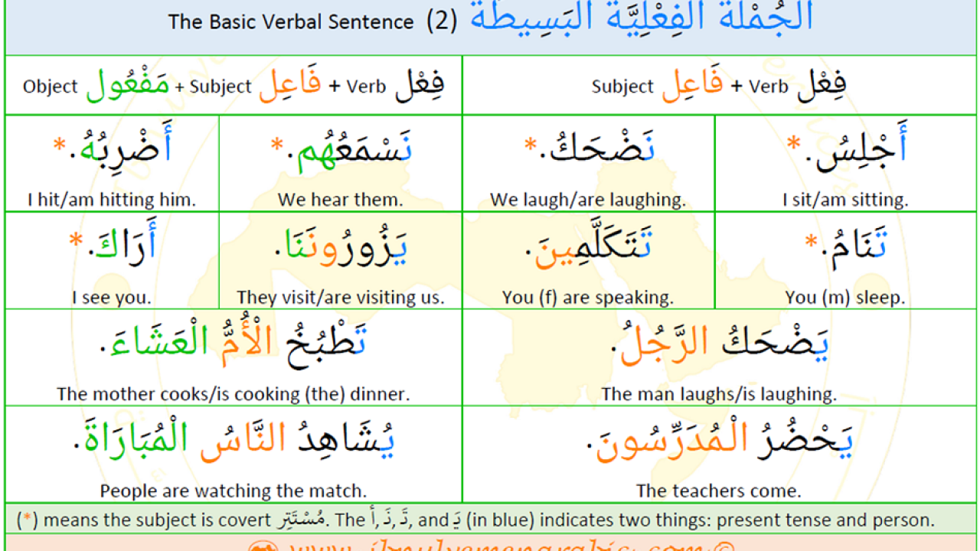The width and height of the screenshot is (980, 551).
Task: Select the 'Object + Subject + Verb' header cell
Action: pyautogui.click(x=234, y=85)
